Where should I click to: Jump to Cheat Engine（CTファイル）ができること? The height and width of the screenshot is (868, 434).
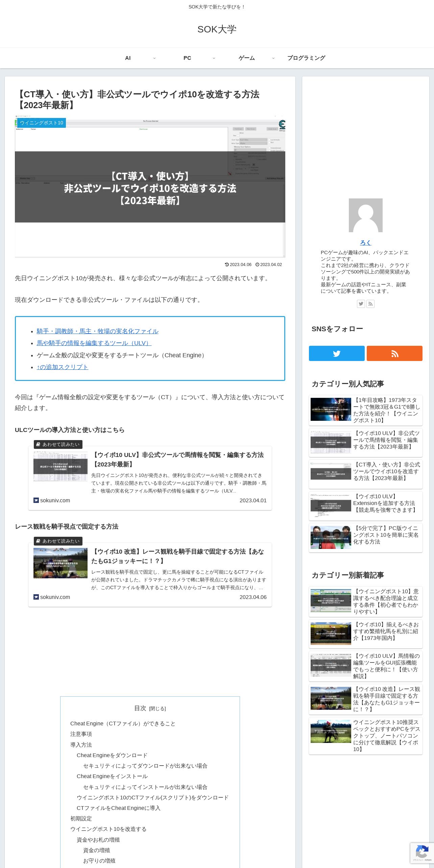(x=123, y=723)
